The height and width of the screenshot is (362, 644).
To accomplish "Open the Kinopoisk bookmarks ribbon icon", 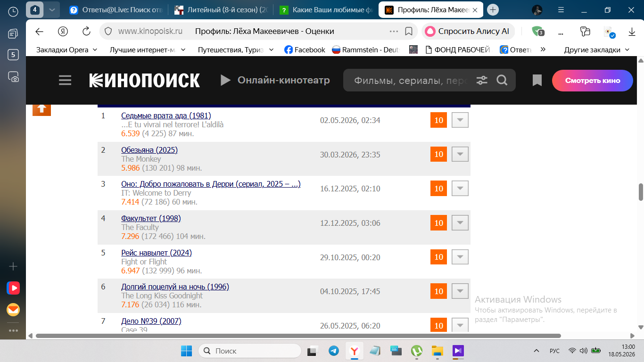I will click(x=537, y=81).
